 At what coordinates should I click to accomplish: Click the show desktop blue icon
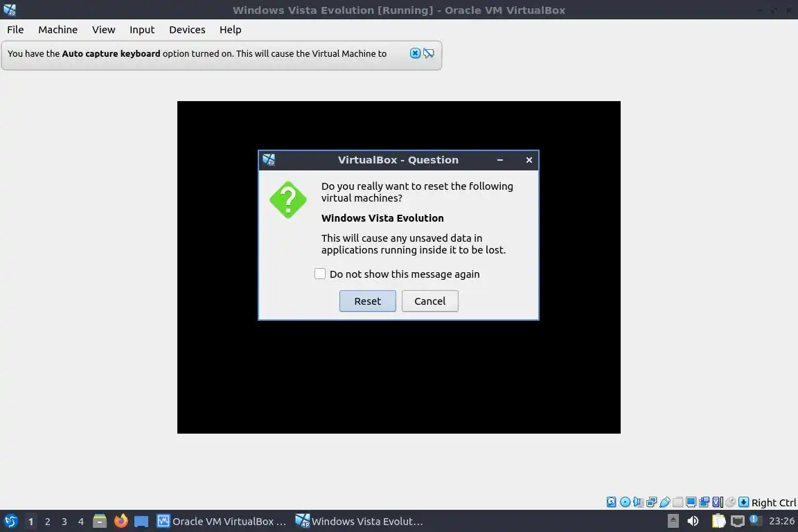click(x=141, y=522)
